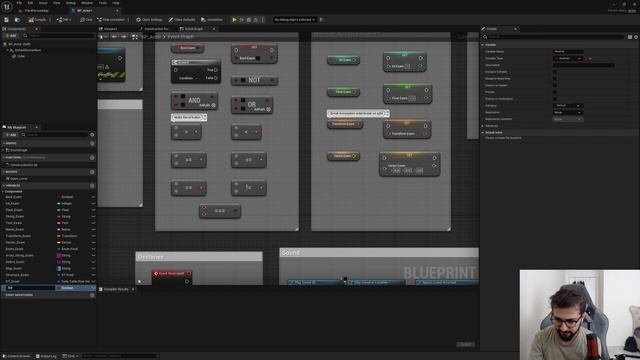The image size is (640, 360).
Task: Click the Add button in Components panel
Action: 11,36
